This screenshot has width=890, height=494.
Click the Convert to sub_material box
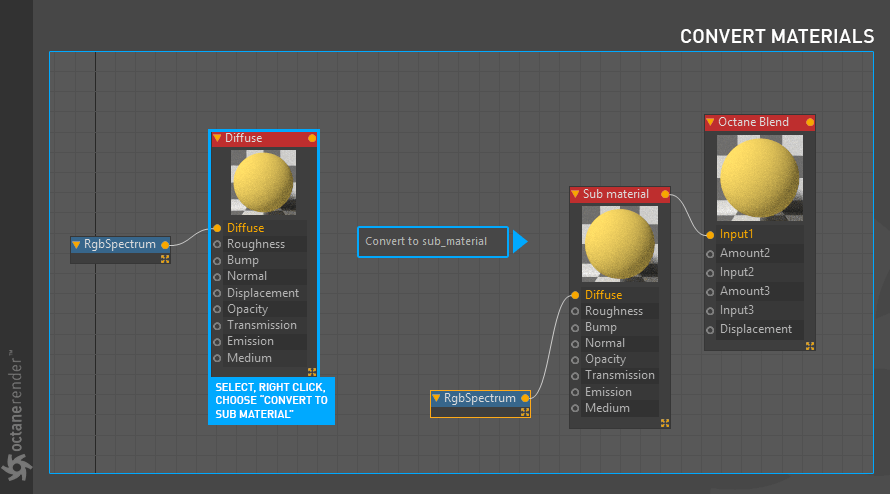point(433,242)
